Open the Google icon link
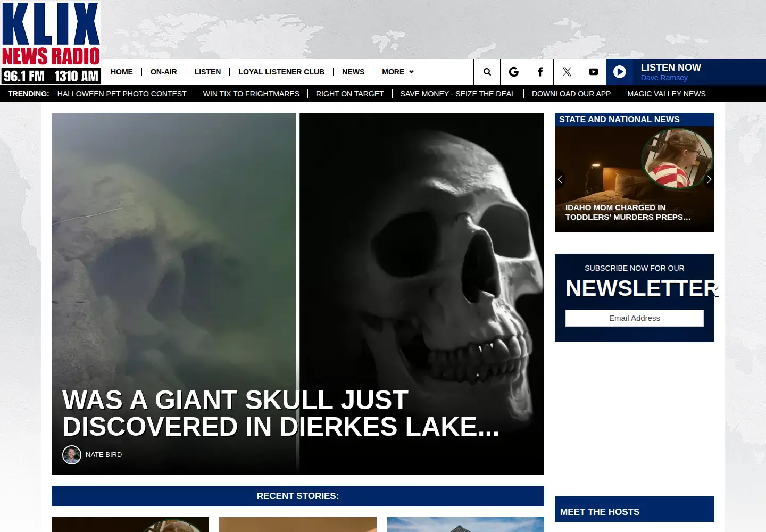This screenshot has height=532, width=766. 513,72
